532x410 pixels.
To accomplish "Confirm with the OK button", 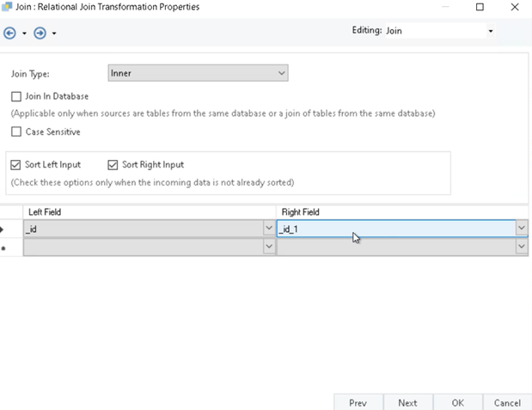I will pyautogui.click(x=457, y=402).
